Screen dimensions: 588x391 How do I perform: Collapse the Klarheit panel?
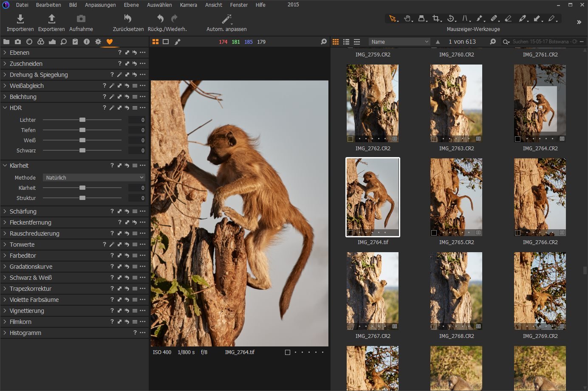click(x=5, y=166)
